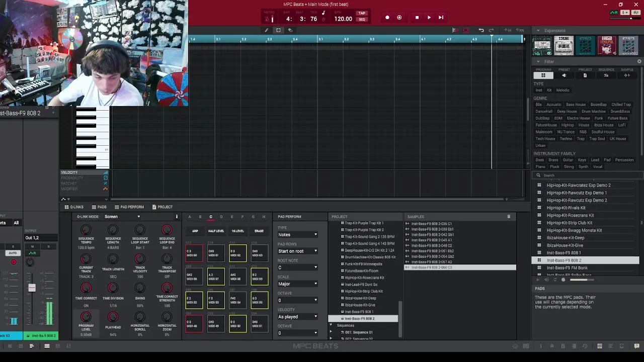This screenshot has height=362, width=644.
Task: Click the ARP button
Action: (195, 231)
